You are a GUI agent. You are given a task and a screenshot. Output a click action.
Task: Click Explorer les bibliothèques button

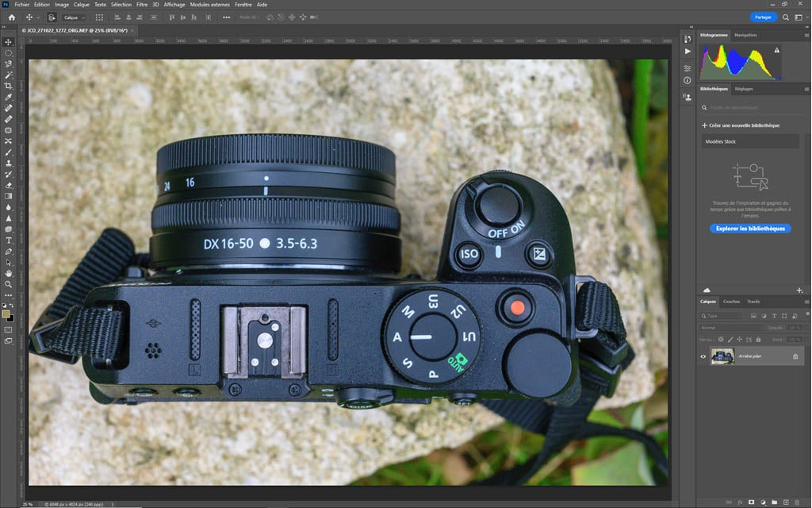pos(750,229)
